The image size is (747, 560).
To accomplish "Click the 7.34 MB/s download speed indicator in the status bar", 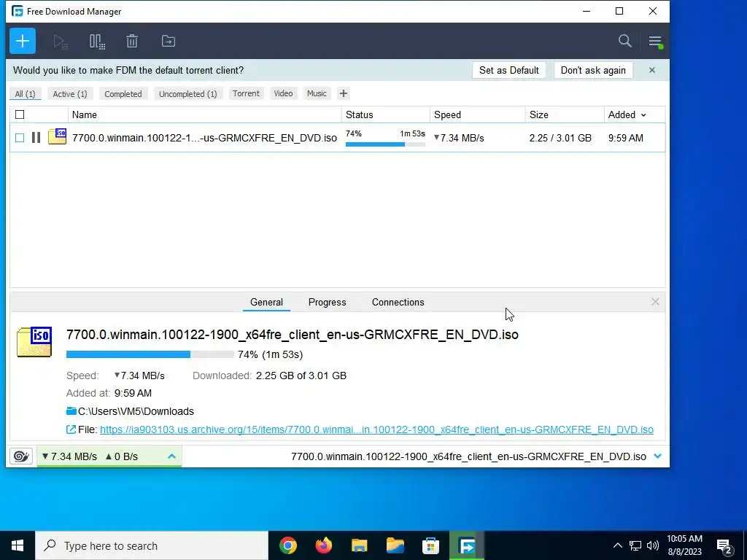I will coord(69,456).
